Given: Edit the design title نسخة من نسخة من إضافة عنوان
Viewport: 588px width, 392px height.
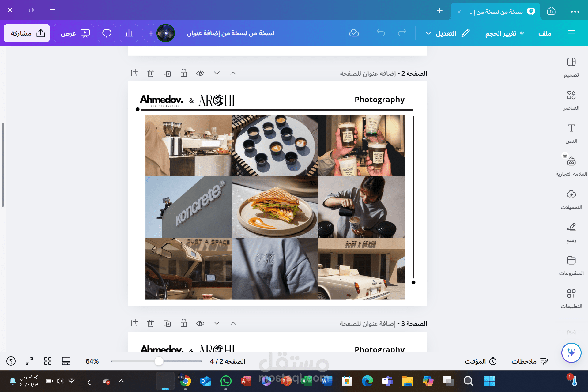Looking at the screenshot, I should coord(231,33).
